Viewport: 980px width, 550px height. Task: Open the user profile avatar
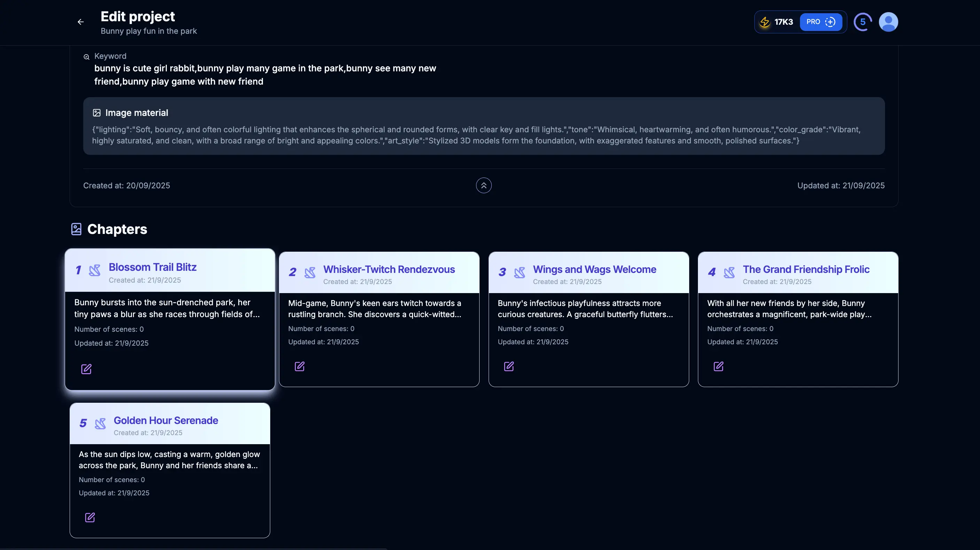point(888,22)
